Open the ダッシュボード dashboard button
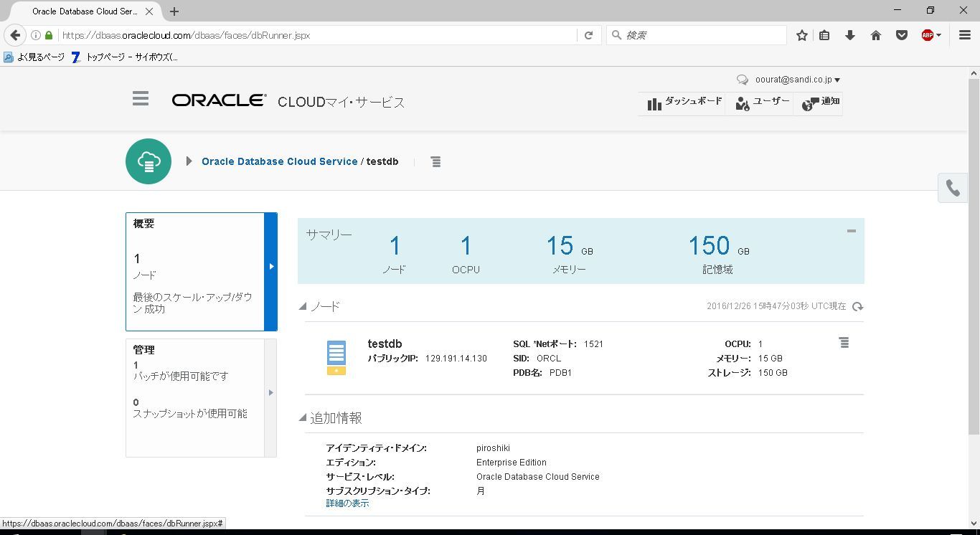This screenshot has width=980, height=535. tap(684, 103)
